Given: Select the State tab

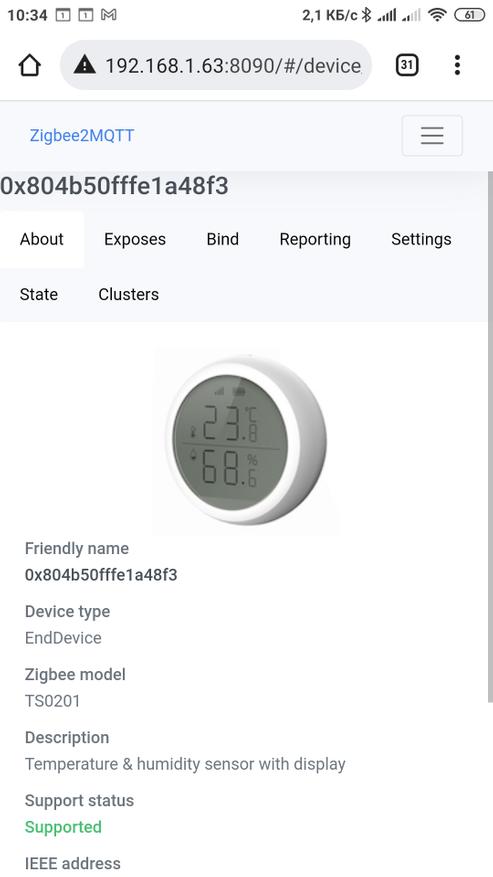Looking at the screenshot, I should point(39,294).
